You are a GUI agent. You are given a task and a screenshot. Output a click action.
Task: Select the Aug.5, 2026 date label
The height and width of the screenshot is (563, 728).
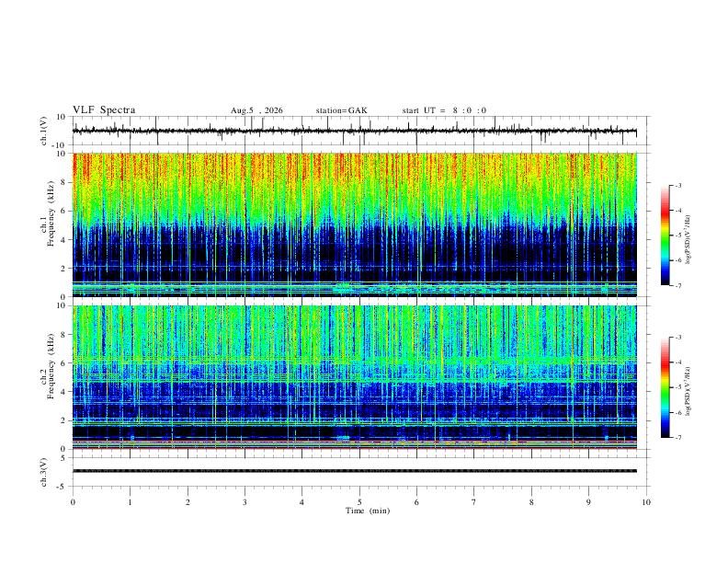tap(256, 110)
